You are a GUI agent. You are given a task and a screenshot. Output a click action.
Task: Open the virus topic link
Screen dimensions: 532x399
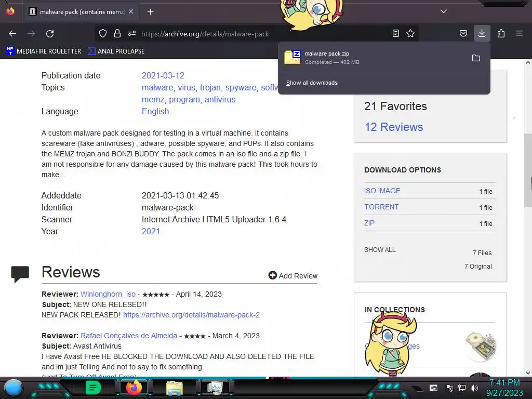pos(187,87)
